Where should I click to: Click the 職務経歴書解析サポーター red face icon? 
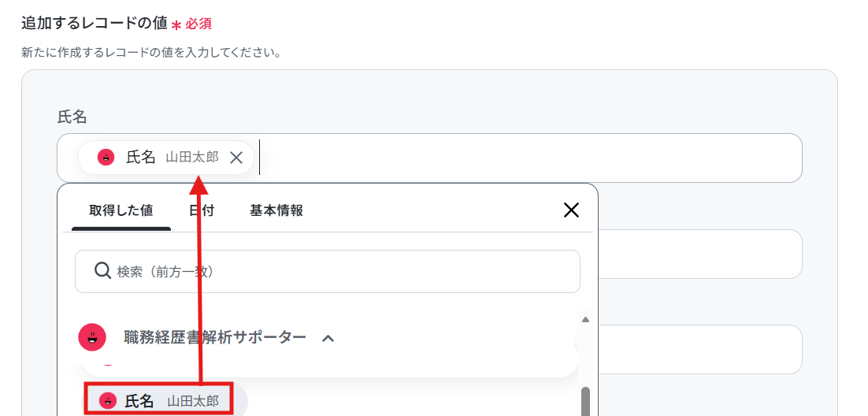coord(92,337)
